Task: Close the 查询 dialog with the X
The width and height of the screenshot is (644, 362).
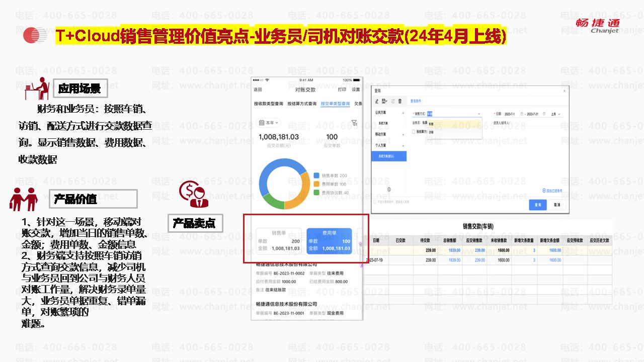Action: pos(564,90)
